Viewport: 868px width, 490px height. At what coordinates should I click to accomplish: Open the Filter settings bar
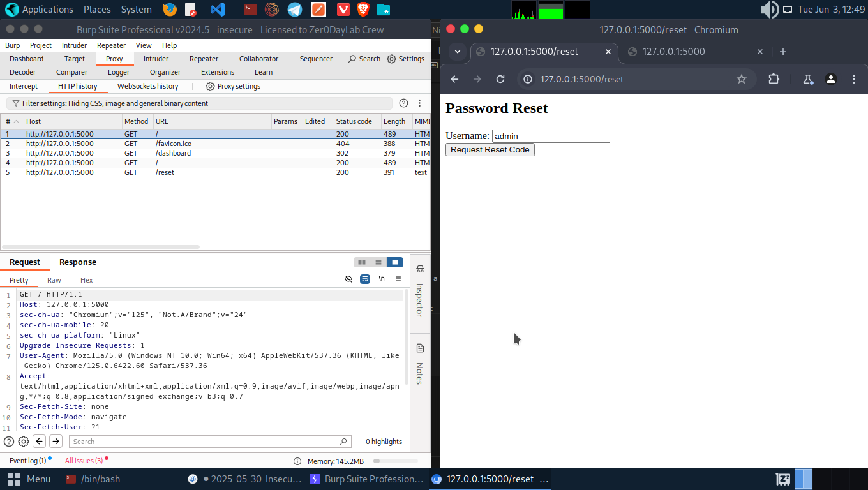tap(199, 103)
